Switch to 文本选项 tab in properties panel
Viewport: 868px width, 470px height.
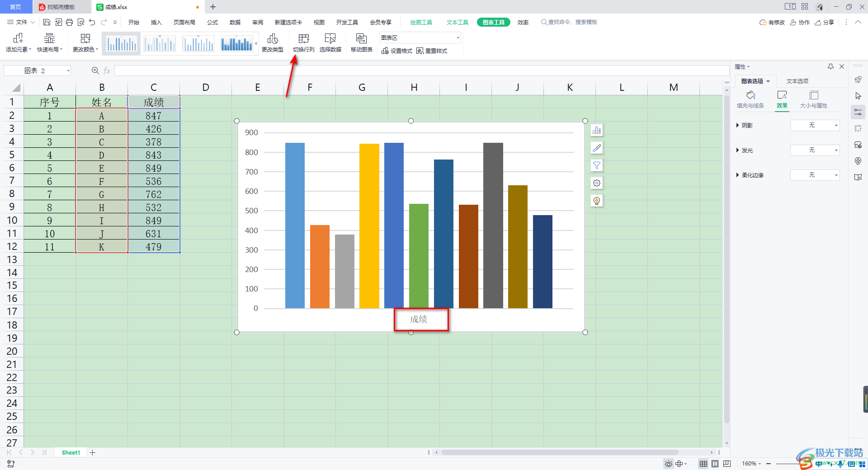(797, 81)
